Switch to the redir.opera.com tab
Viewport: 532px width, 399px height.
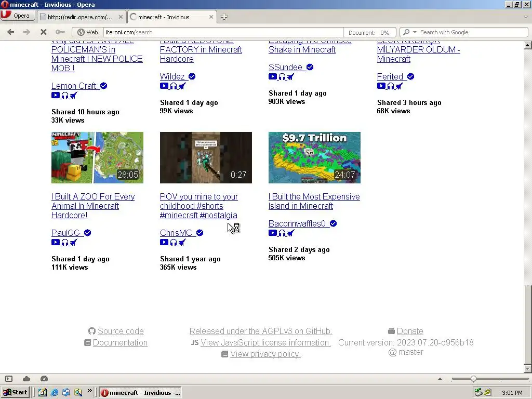tap(81, 17)
